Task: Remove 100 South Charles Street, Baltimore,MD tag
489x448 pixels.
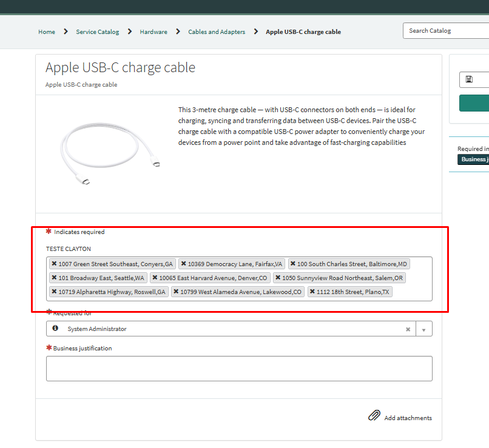Action: 293,264
